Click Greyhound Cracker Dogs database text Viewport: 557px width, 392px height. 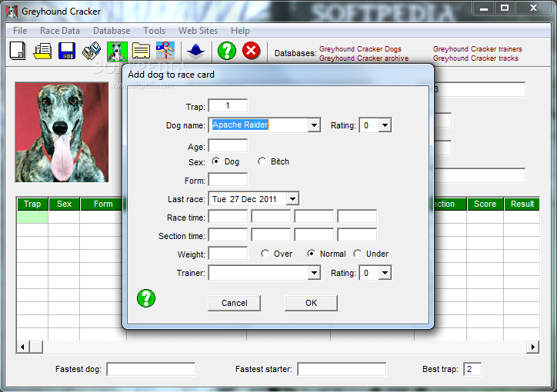[360, 49]
